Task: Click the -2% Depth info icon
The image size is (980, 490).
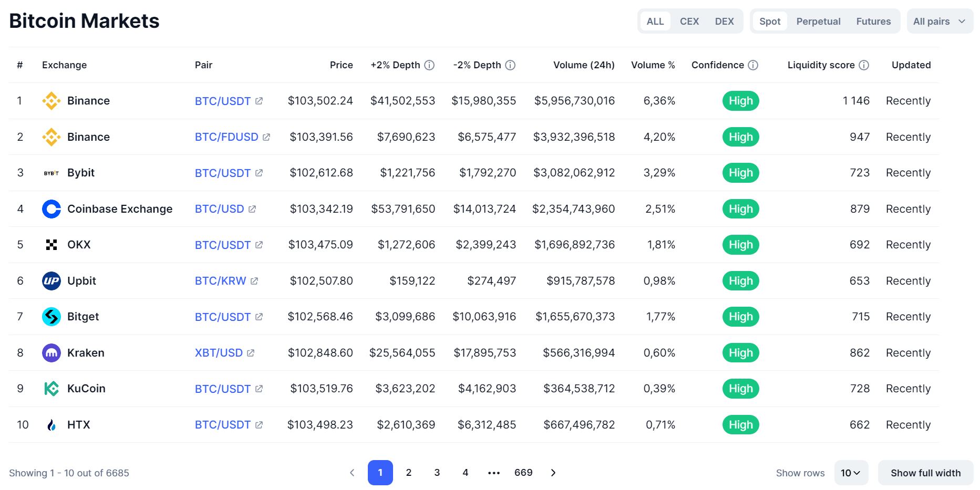Action: [510, 65]
